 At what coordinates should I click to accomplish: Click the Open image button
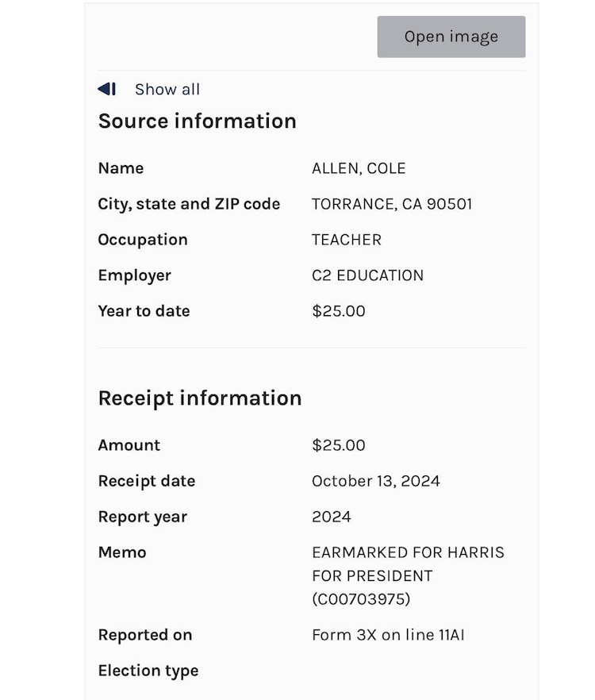(451, 37)
